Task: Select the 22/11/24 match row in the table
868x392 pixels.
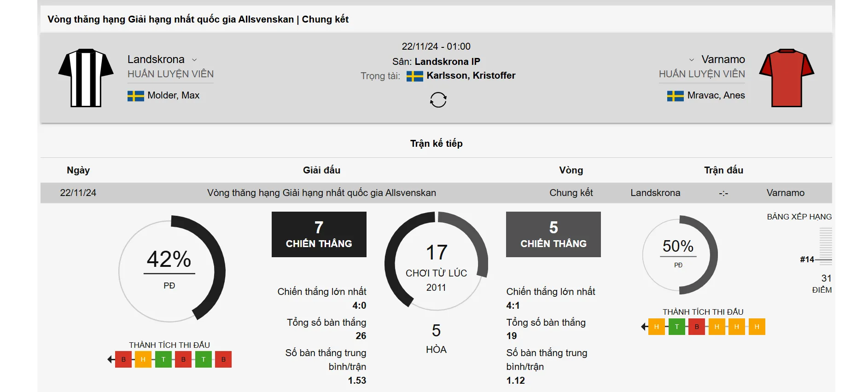Action: pos(79,193)
